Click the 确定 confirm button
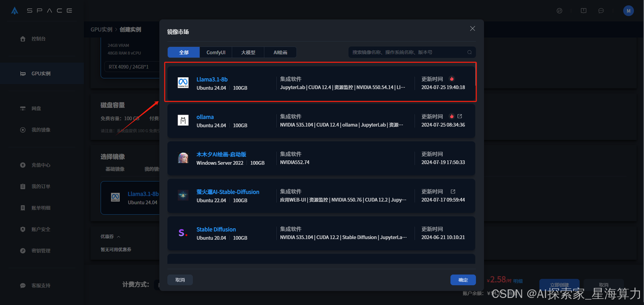The height and width of the screenshot is (305, 644). click(x=463, y=280)
